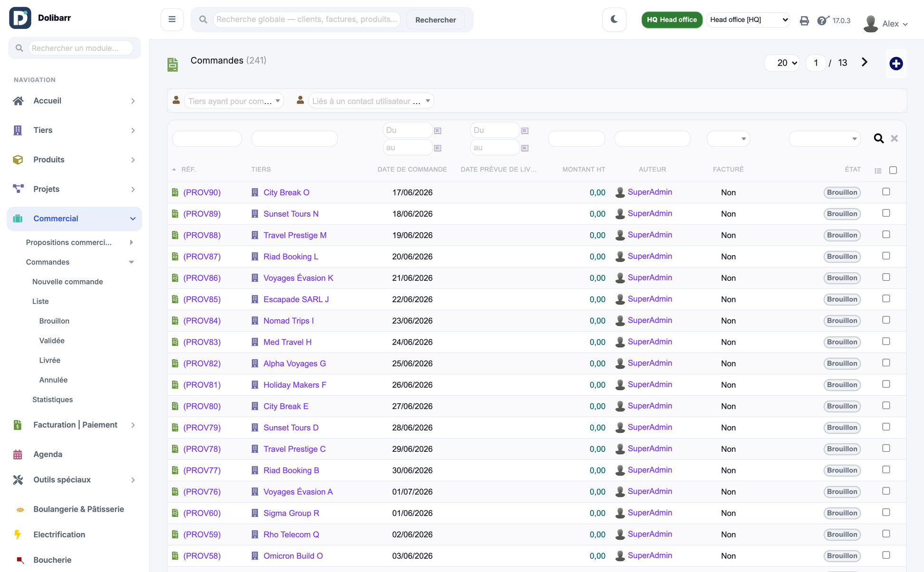Image resolution: width=924 pixels, height=572 pixels.
Task: Click the Electrification lightning icon
Action: pos(18,534)
